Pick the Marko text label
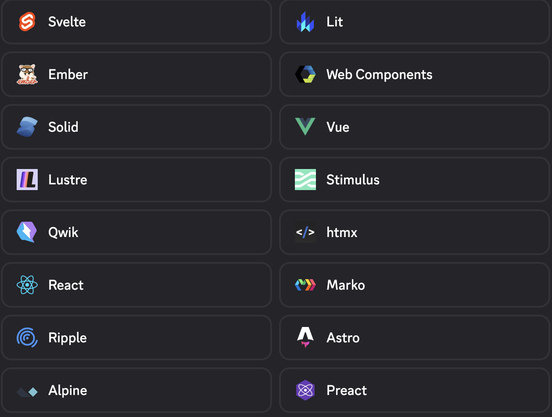552x417 pixels. click(346, 285)
